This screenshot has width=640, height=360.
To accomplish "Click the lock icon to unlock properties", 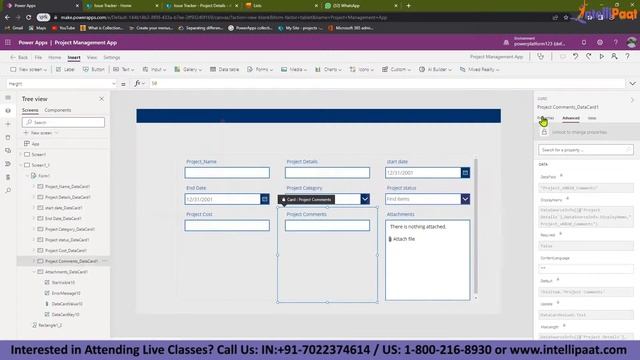I will (x=544, y=132).
